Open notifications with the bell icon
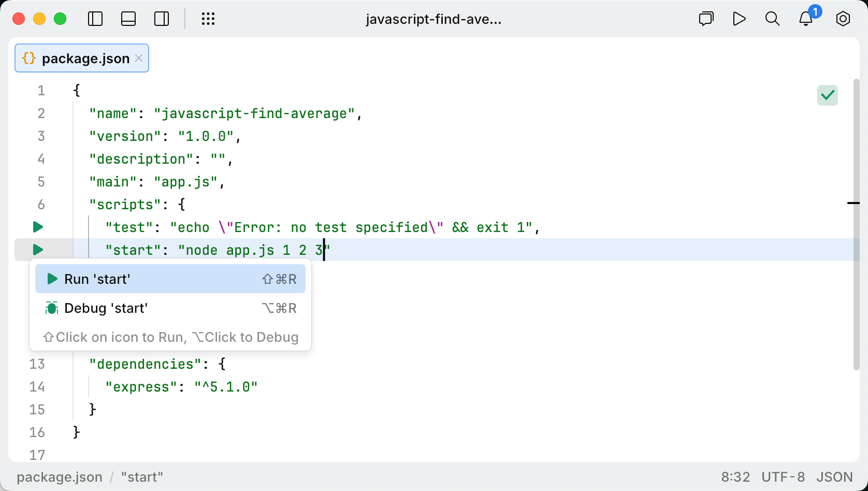 [805, 19]
